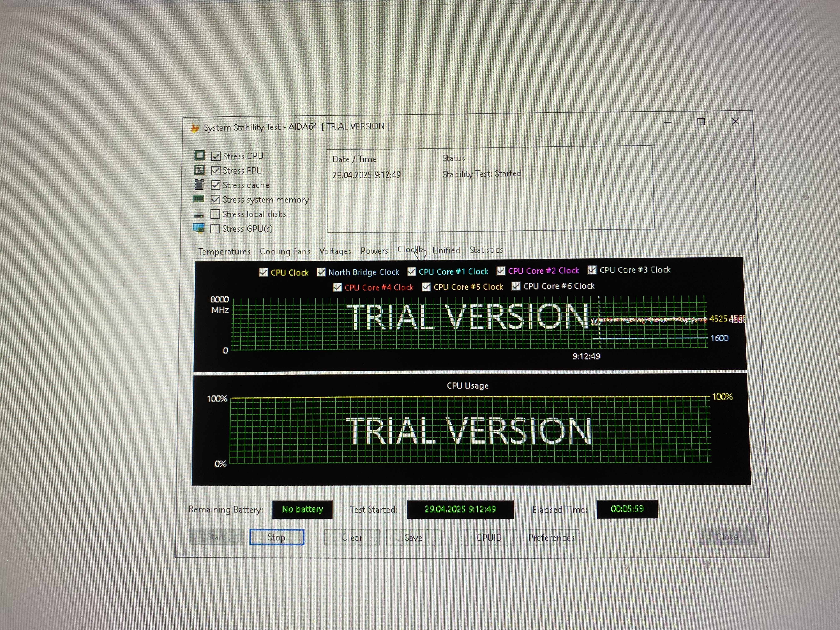Click the monitor icon beside Stress GPU(s)
This screenshot has width=840, height=630.
pos(199,228)
